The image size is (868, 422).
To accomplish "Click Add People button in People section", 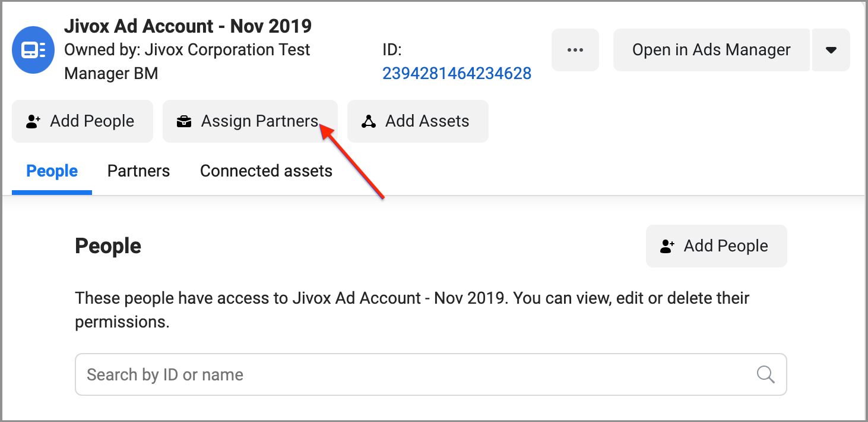I will tap(716, 246).
